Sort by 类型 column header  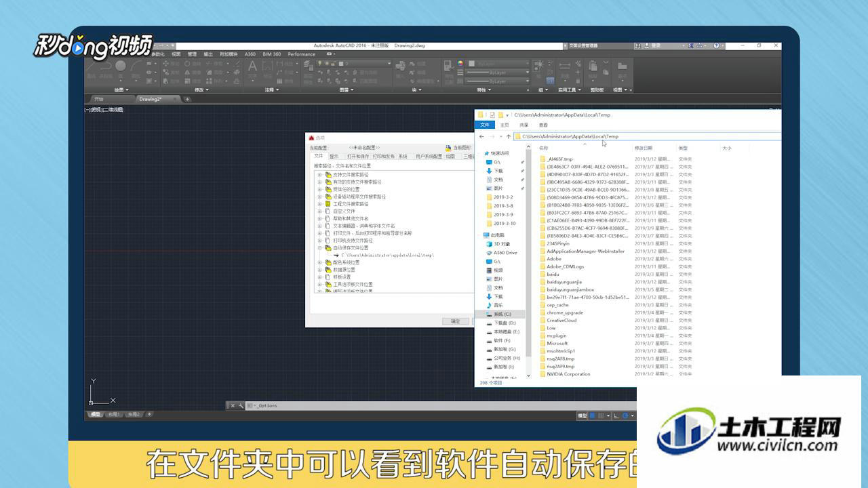[684, 148]
